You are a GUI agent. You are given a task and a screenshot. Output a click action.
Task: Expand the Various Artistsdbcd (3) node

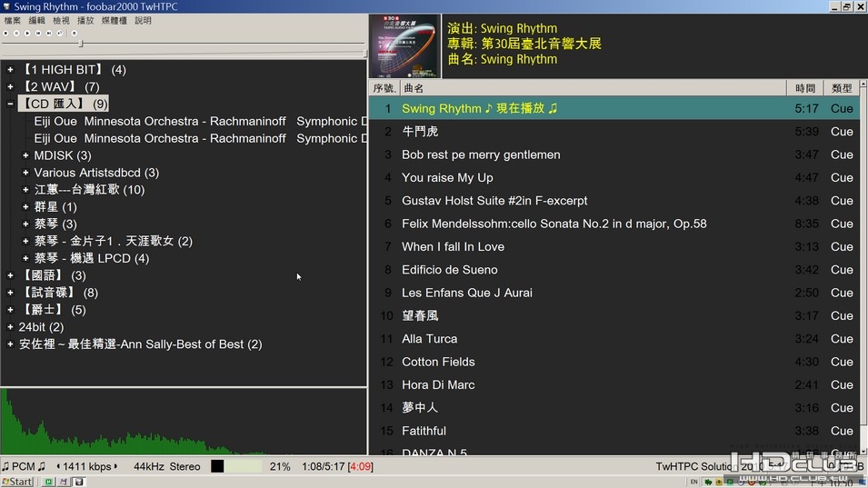(25, 173)
